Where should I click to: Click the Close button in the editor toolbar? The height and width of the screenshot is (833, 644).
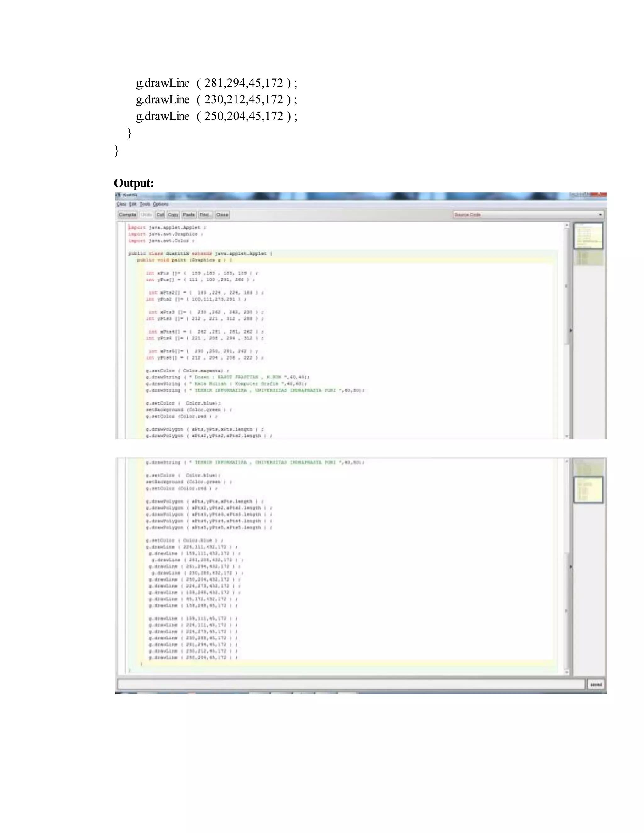coord(222,215)
